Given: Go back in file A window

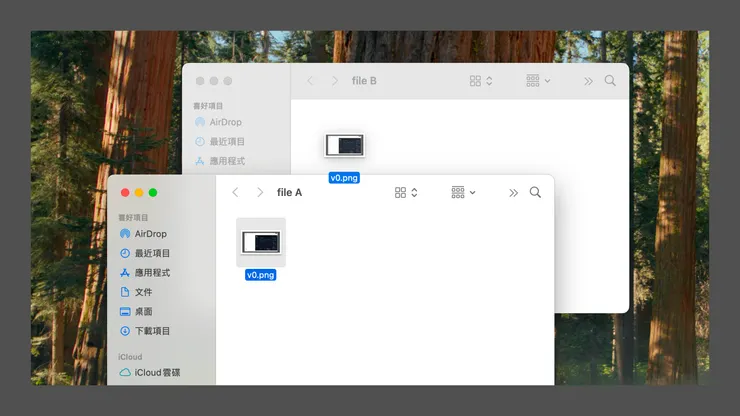Looking at the screenshot, I should (x=235, y=193).
